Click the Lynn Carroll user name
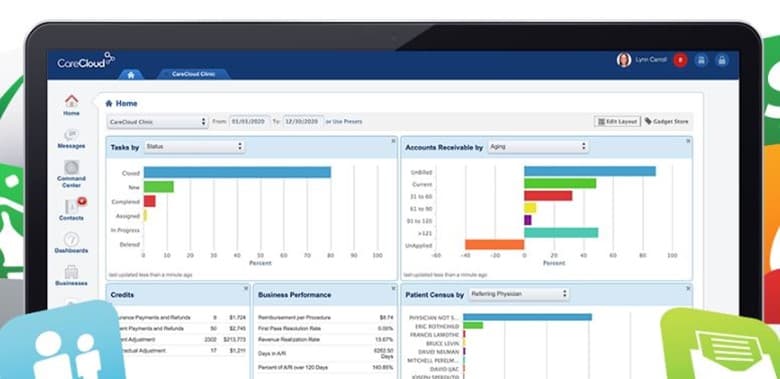 click(651, 60)
